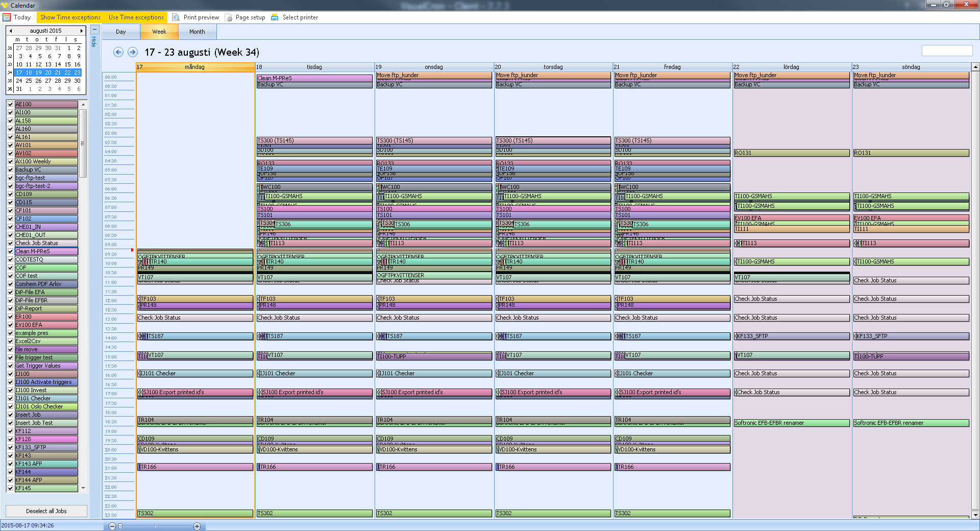Screen dimensions: 980x531
Task: Select date 26 in the mini calendar
Action: click(38, 81)
